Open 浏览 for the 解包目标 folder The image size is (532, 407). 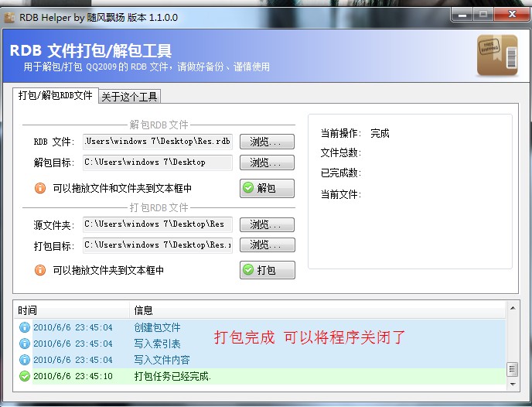pyautogui.click(x=267, y=162)
